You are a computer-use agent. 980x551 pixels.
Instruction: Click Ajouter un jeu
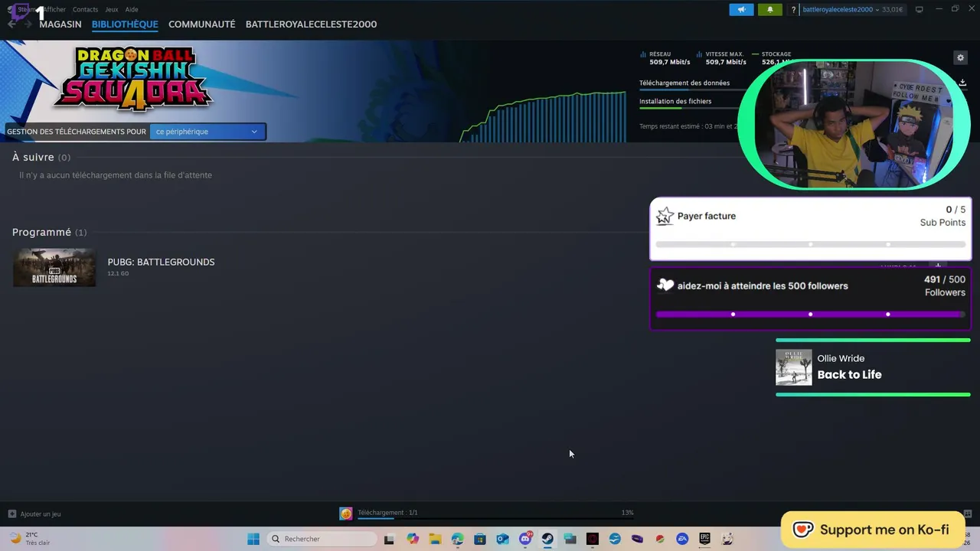(41, 514)
